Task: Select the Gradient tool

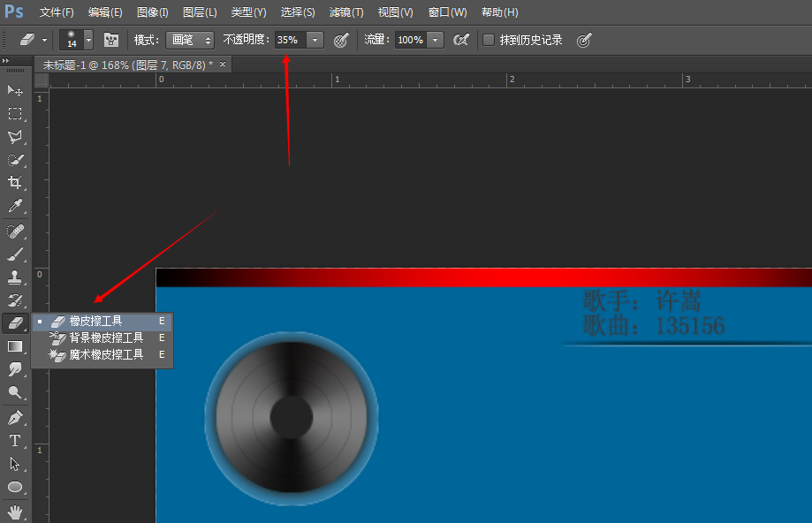Action: [15, 346]
